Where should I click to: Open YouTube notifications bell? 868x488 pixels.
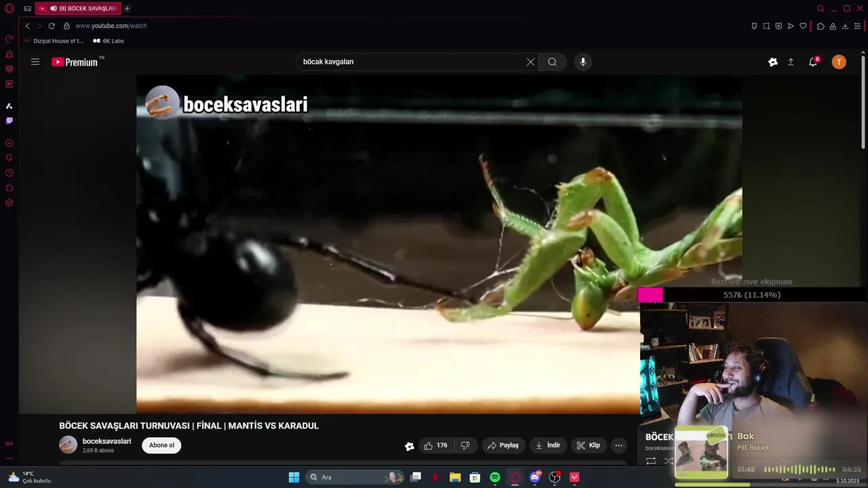pyautogui.click(x=812, y=62)
